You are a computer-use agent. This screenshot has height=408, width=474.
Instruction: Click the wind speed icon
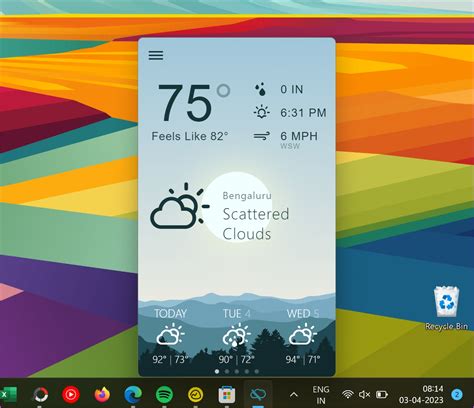262,136
